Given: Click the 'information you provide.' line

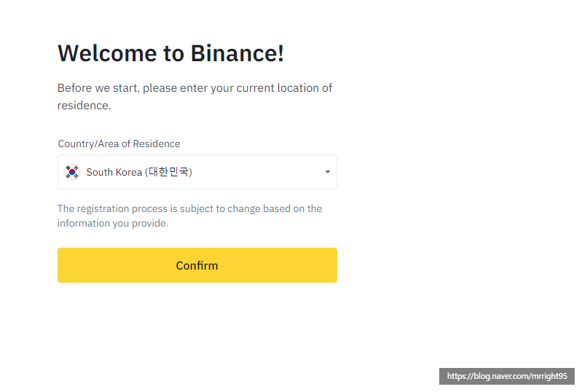Looking at the screenshot, I should point(112,223).
